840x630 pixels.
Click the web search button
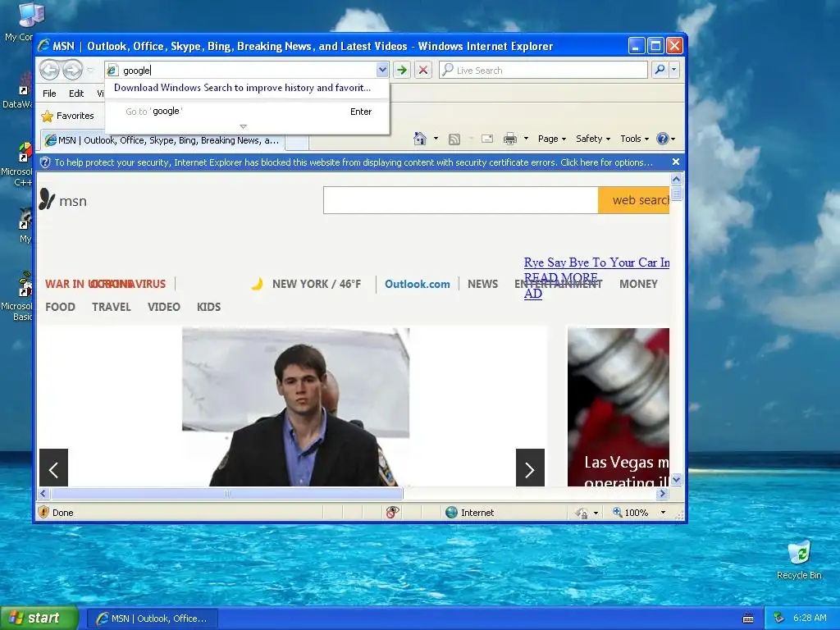[634, 200]
